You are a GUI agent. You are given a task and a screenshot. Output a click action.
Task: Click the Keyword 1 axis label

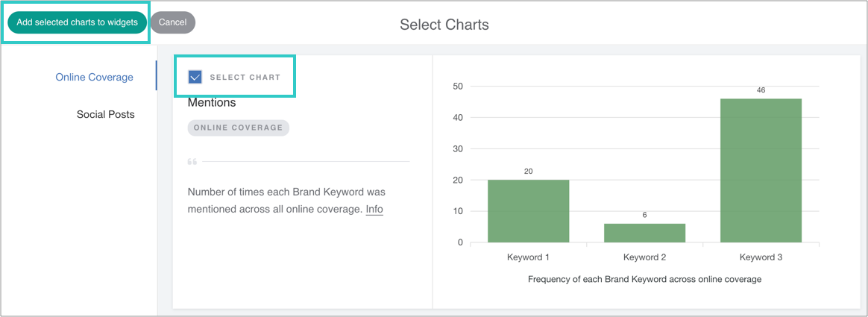[528, 257]
